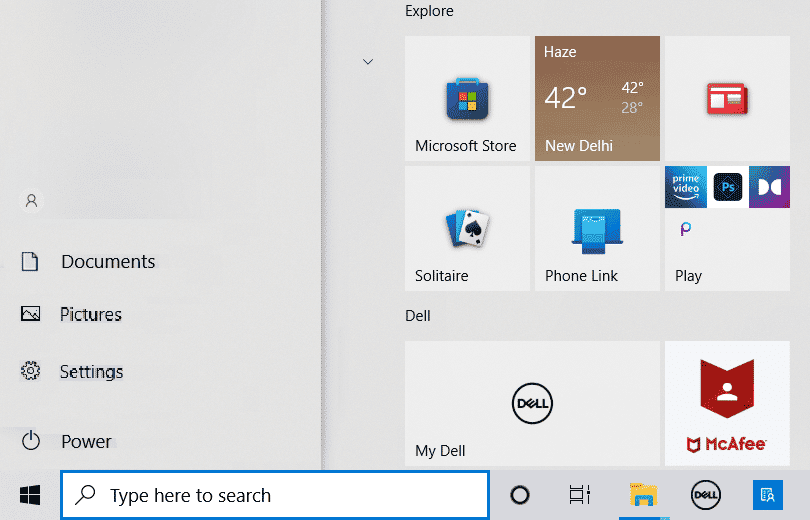
Task: Click the Explore group header
Action: (x=429, y=11)
